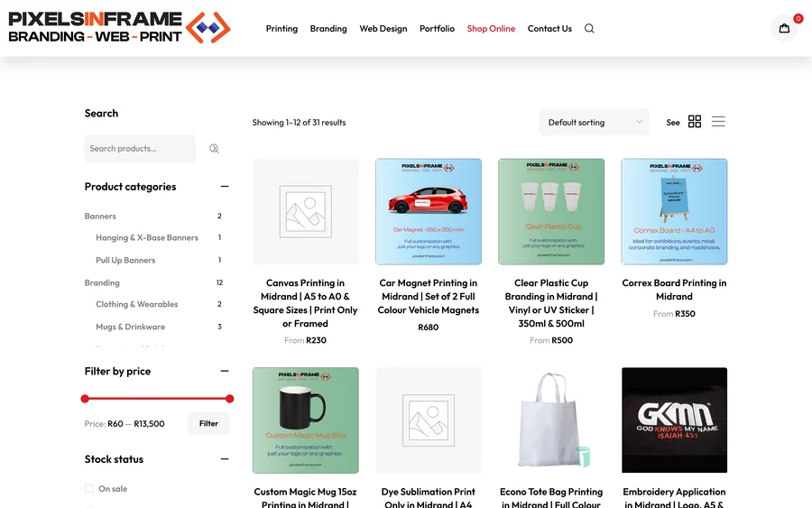Open the Printing menu
This screenshot has width=812, height=508.
tap(281, 29)
